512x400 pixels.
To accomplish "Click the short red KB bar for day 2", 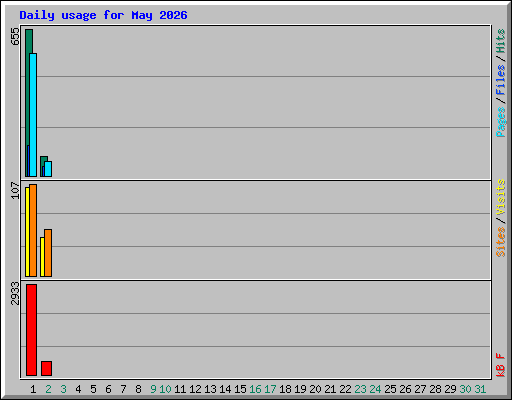I will (46, 368).
